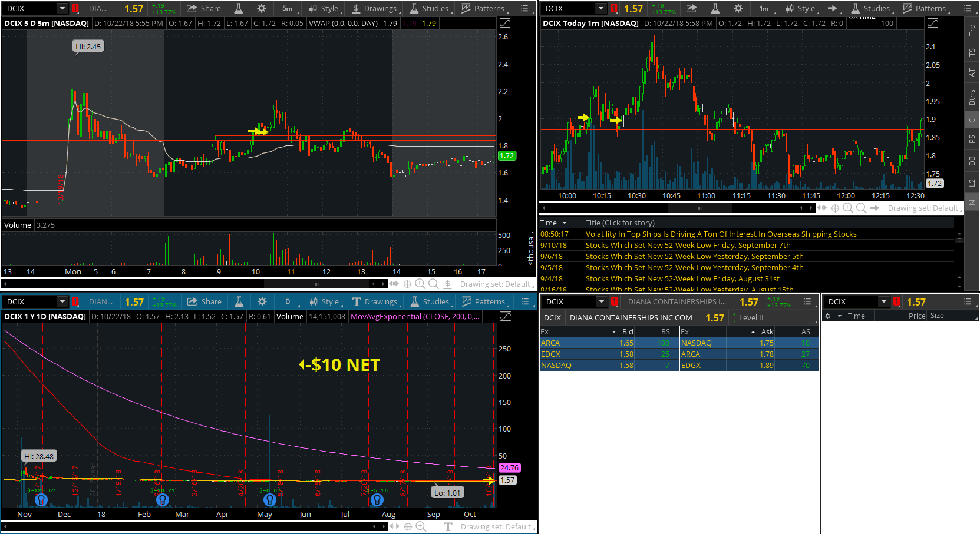Open the 5m timeframe dropdown

(288, 8)
